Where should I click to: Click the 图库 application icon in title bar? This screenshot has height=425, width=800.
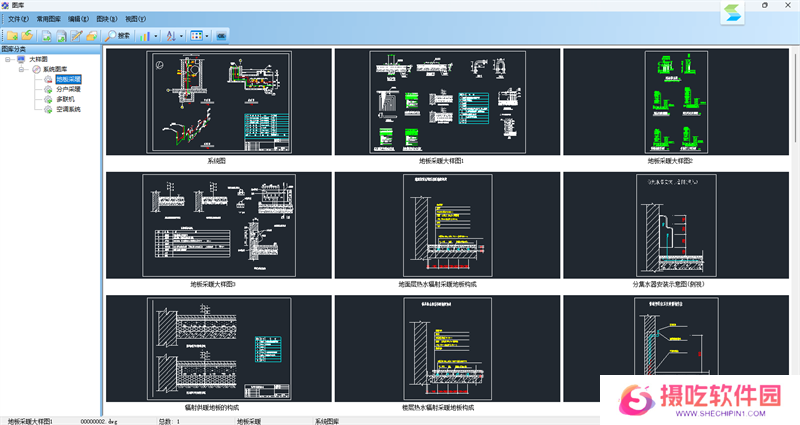tap(5, 5)
